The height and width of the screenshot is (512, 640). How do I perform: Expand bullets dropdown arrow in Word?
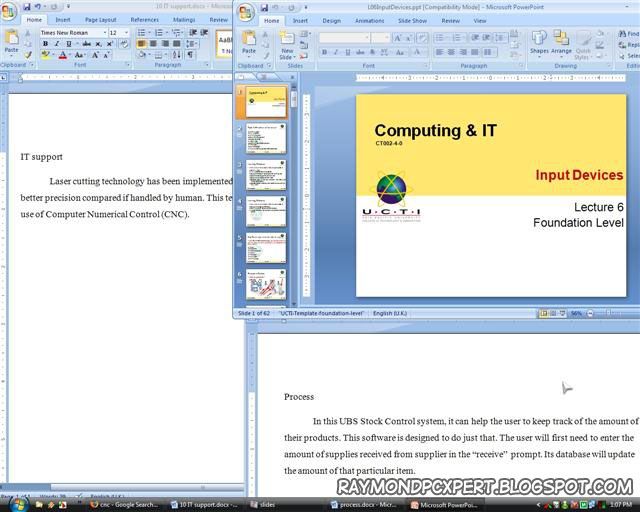[149, 32]
